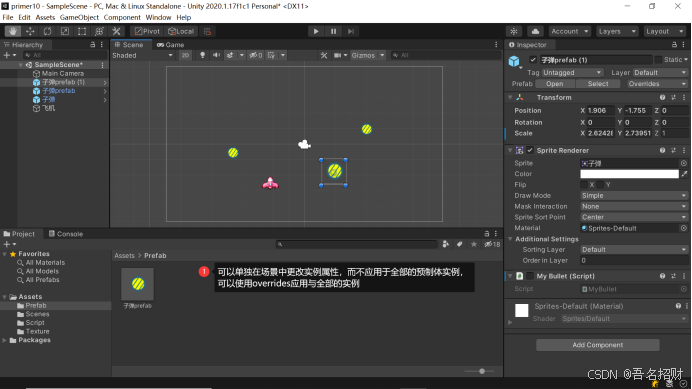The width and height of the screenshot is (692, 389).
Task: Click the Position X input field
Action: 601,110
